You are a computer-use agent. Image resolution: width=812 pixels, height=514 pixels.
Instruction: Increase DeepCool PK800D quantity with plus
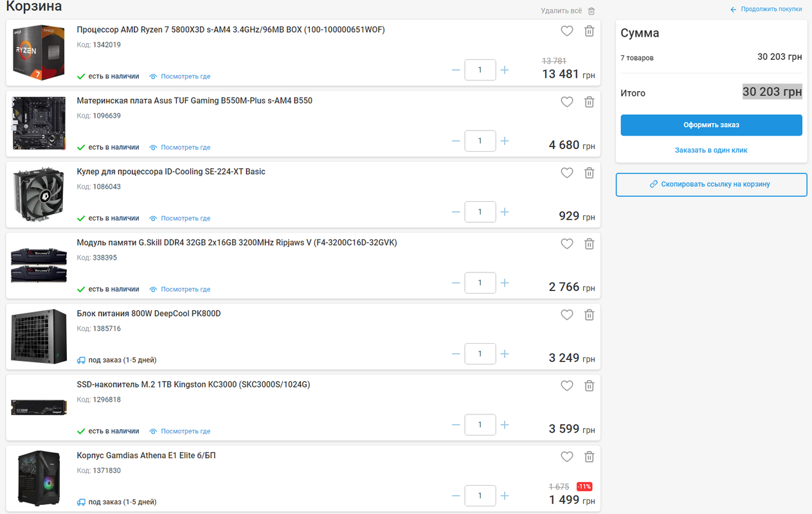coord(505,354)
